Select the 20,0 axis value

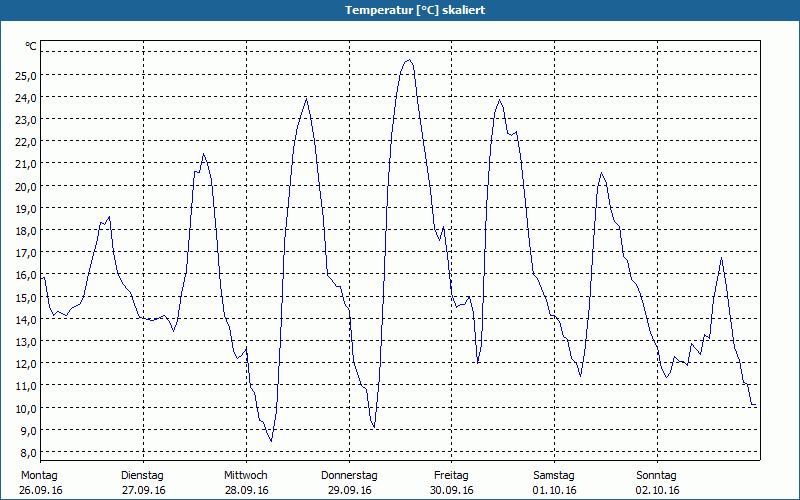point(26,186)
